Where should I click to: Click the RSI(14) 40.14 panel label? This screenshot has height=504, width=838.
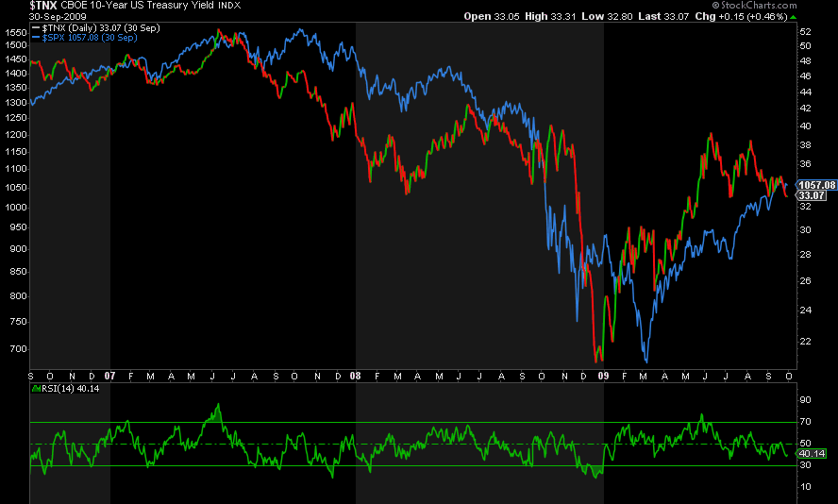70,389
